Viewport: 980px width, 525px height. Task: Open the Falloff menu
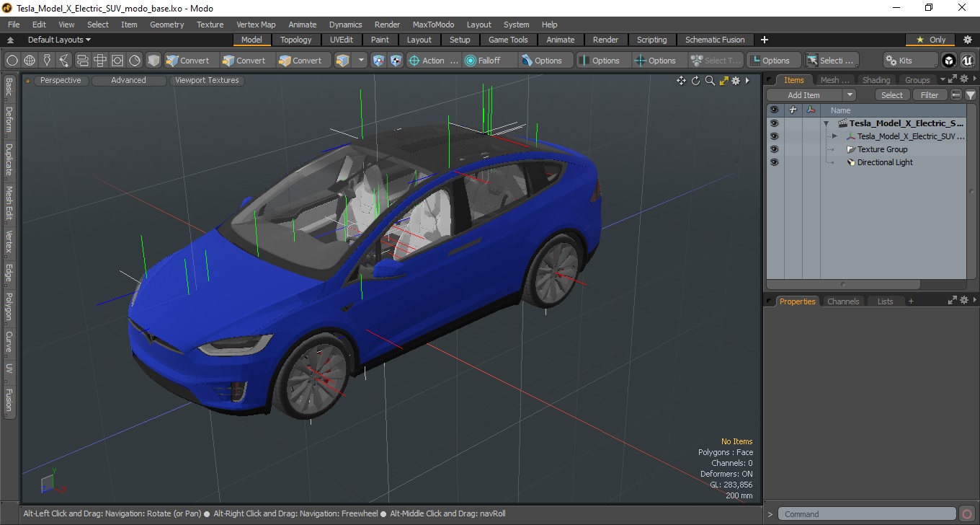[x=490, y=61]
